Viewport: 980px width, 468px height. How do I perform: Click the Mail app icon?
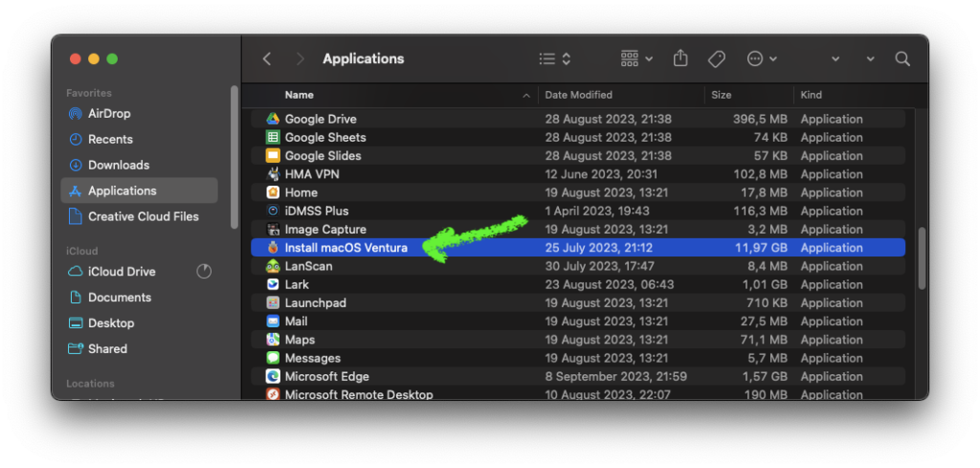(273, 322)
